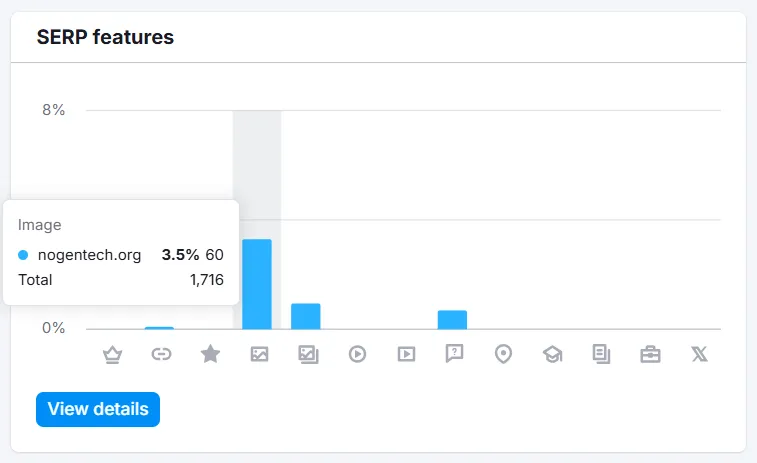Click the local pack map pin icon

[504, 354]
